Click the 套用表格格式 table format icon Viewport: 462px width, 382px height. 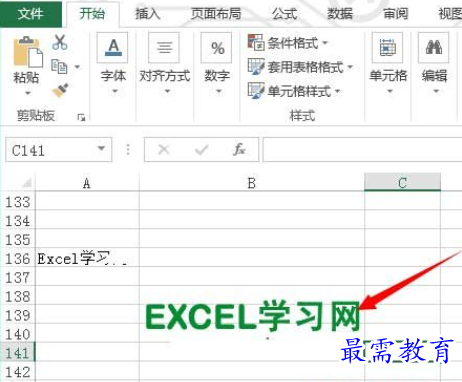[256, 66]
